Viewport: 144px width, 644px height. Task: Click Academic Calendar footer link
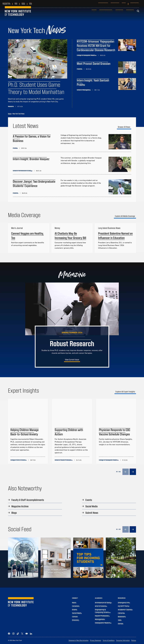click(x=125, y=610)
